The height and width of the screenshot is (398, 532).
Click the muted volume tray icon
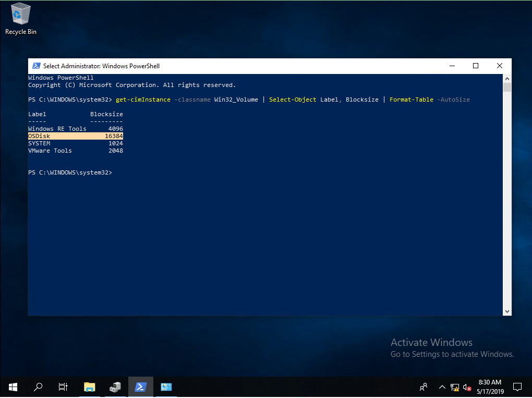click(467, 387)
